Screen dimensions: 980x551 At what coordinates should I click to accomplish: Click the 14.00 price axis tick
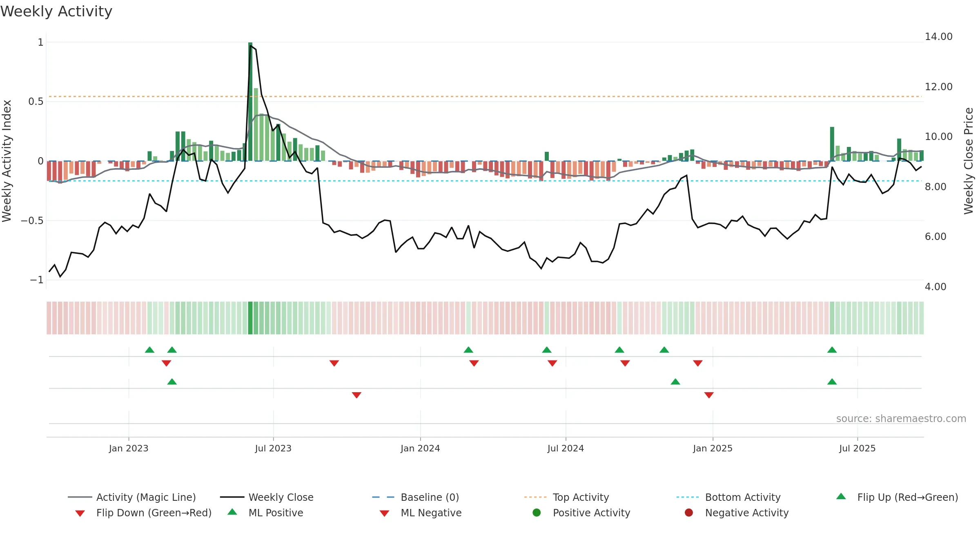(938, 37)
